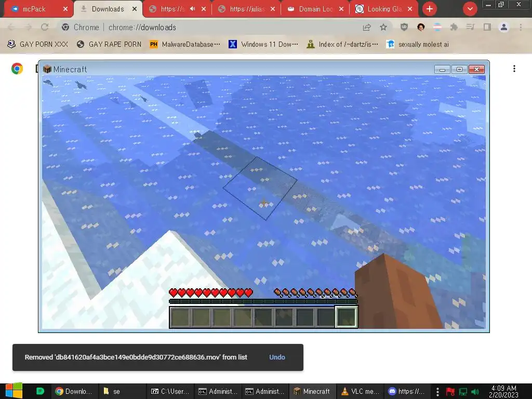
Task: Open the browser profile avatar button
Action: [504, 27]
